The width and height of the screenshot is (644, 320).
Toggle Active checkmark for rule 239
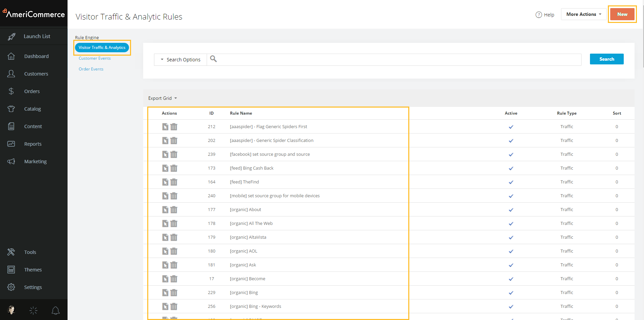pos(511,154)
